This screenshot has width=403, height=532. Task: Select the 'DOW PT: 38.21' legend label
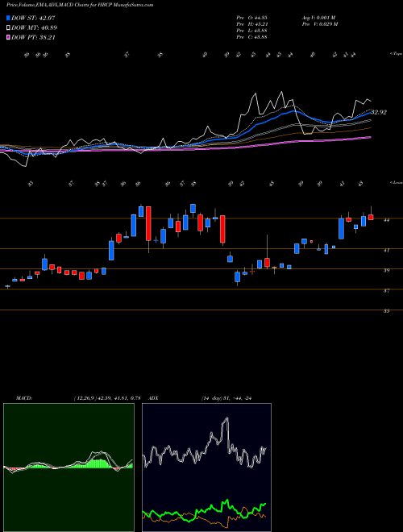point(33,38)
